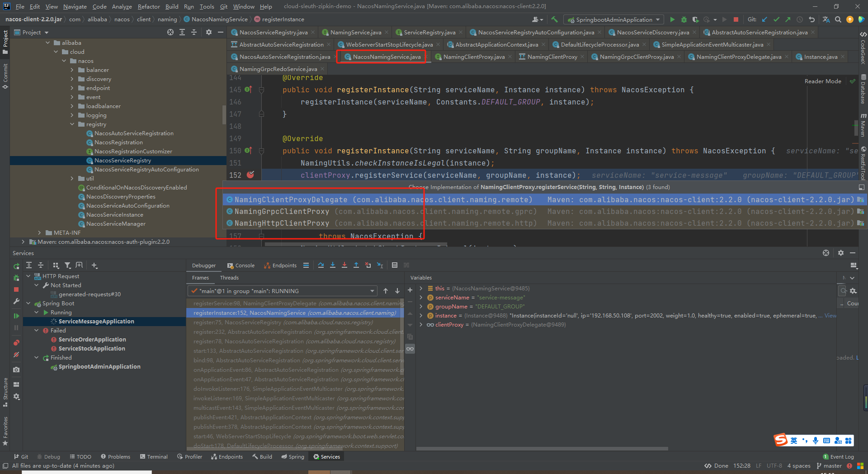
Task: Open Project panel settings gear
Action: click(209, 32)
